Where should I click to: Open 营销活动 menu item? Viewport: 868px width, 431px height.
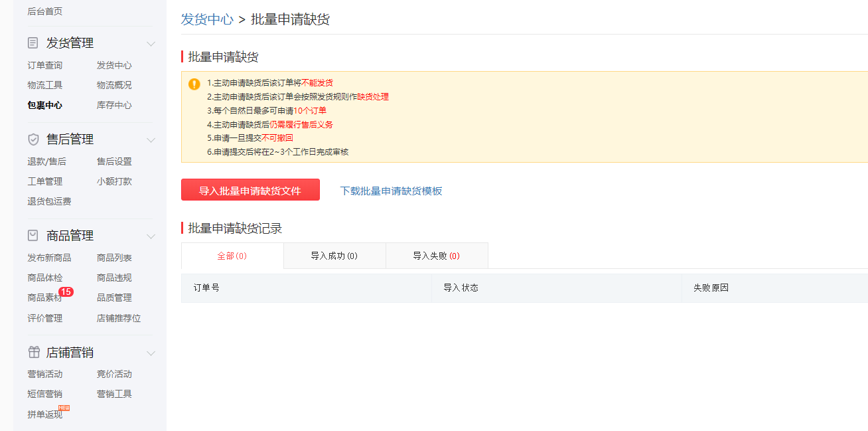[x=45, y=374]
